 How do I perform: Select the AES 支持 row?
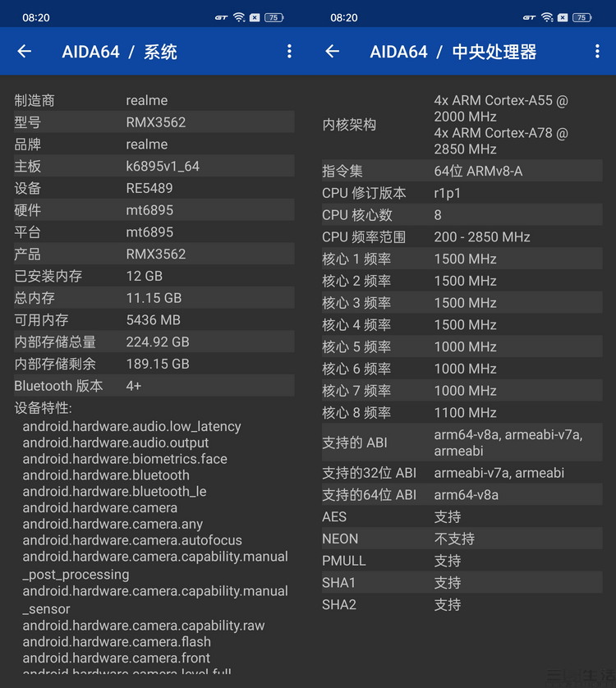[x=462, y=516]
